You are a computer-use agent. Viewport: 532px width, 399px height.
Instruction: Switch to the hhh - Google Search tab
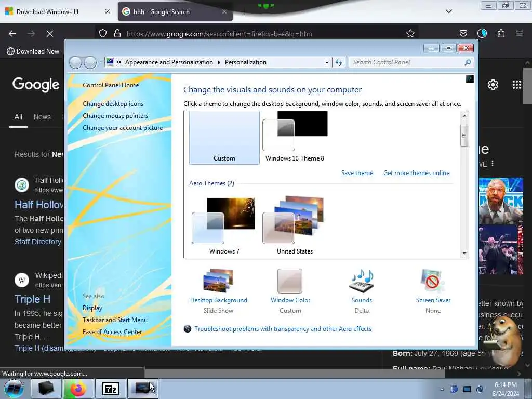click(x=175, y=12)
